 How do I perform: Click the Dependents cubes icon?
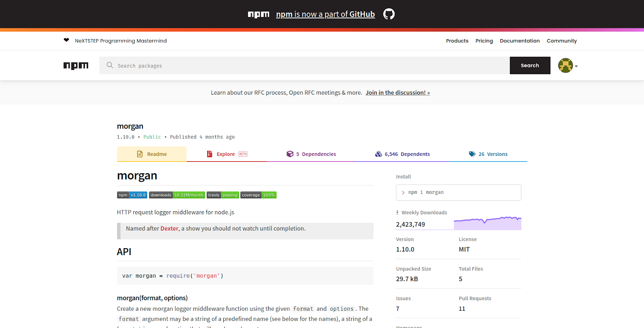pyautogui.click(x=378, y=154)
